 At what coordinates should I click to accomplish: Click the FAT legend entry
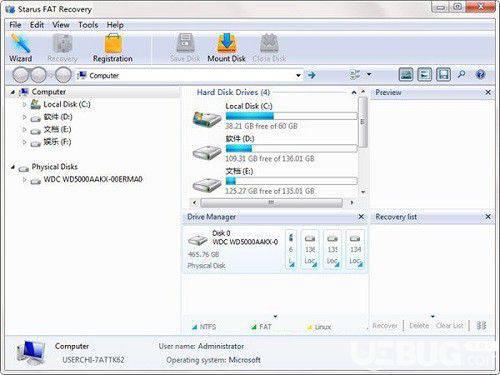[x=261, y=327]
